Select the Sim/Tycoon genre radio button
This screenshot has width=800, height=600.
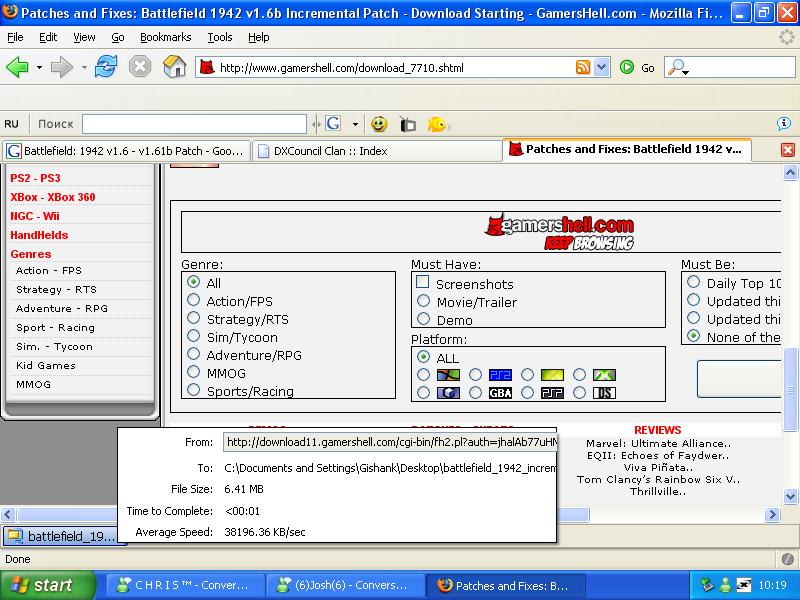[193, 336]
